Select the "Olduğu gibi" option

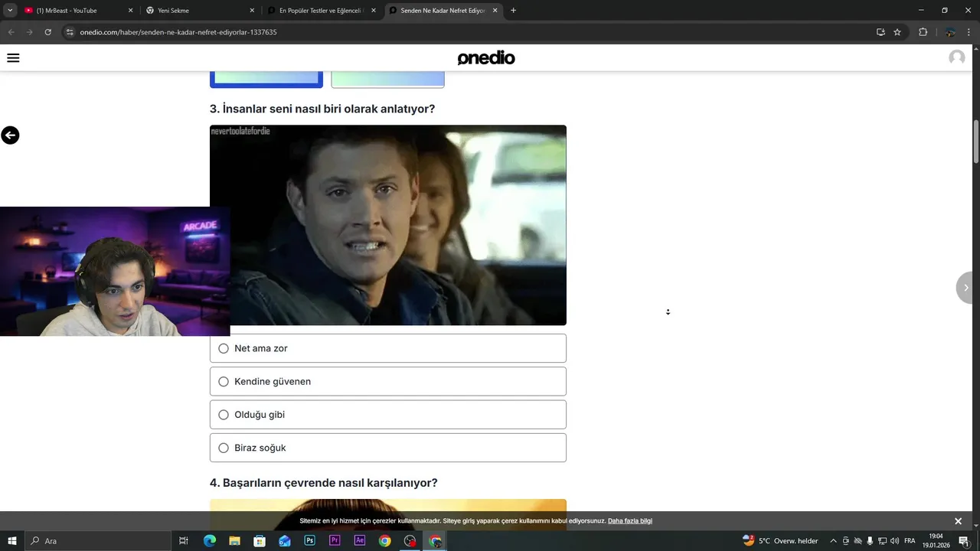tap(388, 415)
